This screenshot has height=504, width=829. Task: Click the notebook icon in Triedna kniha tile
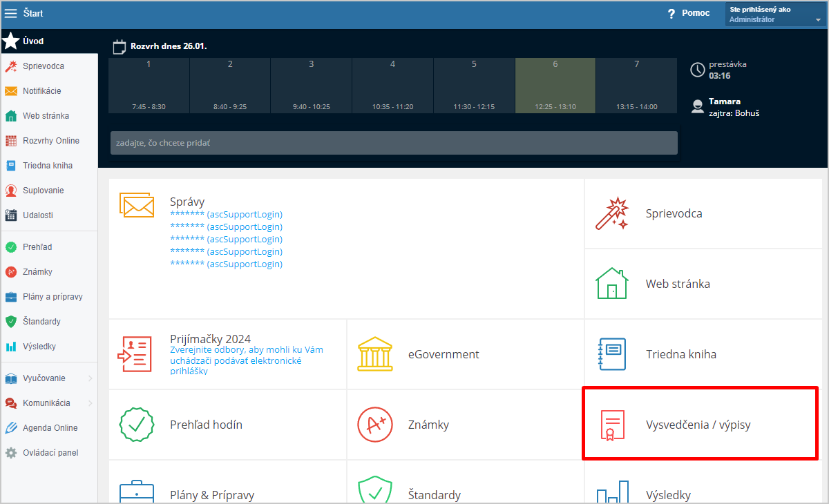(x=611, y=355)
